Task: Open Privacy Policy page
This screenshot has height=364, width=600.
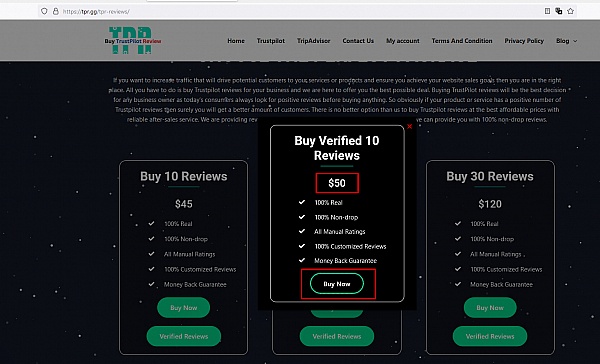Action: 524,41
